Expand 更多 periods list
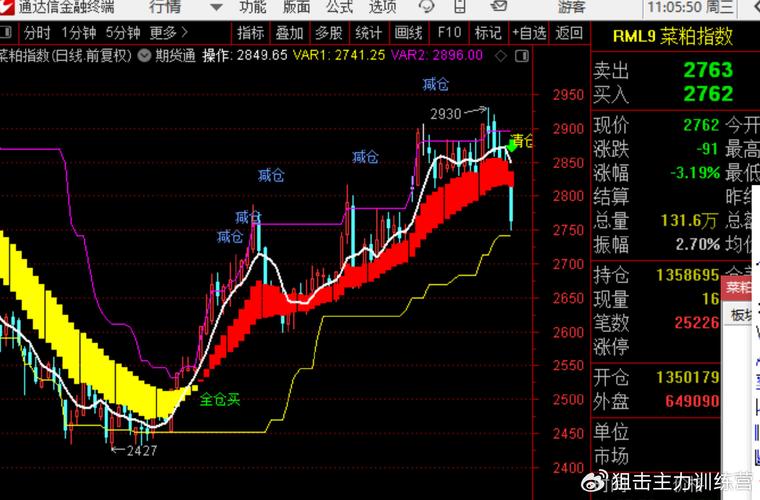 click(x=168, y=33)
